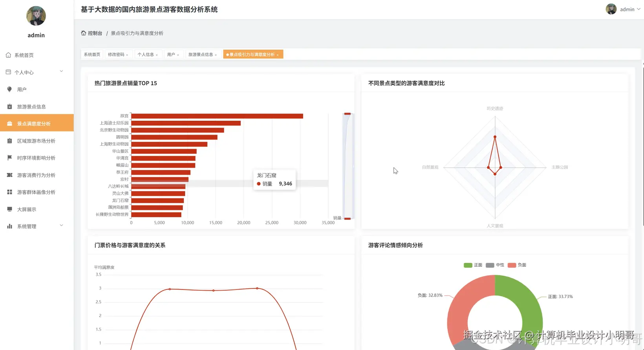
Task: Click the 故宫 bar in the TOP 15 chart
Action: tap(217, 116)
